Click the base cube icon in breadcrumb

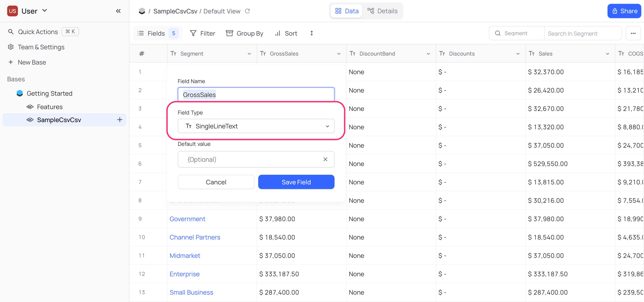(142, 11)
